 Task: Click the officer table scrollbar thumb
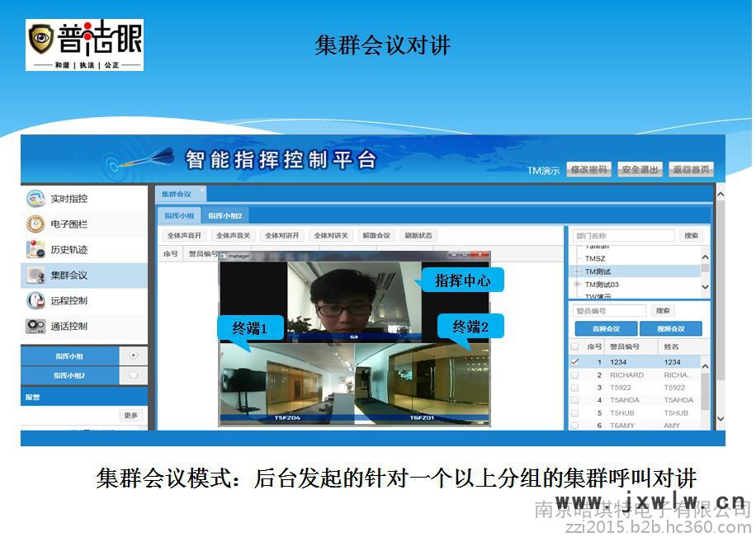tap(705, 390)
